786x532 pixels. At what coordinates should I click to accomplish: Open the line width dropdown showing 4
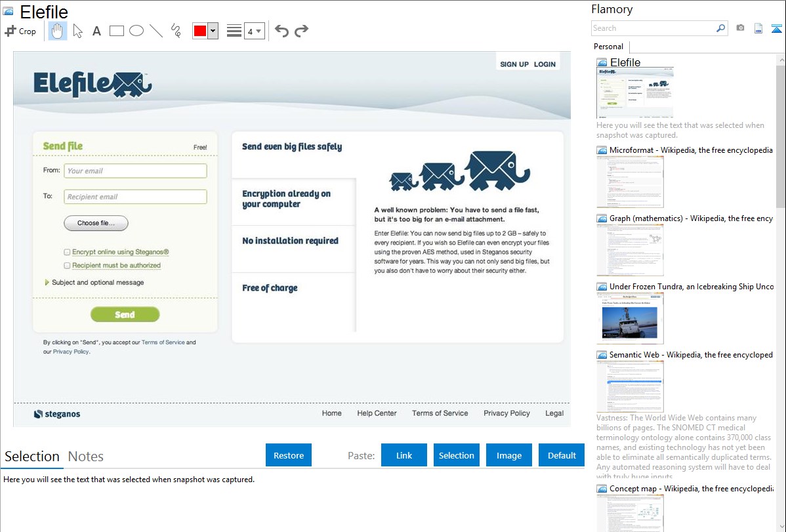[x=255, y=31]
